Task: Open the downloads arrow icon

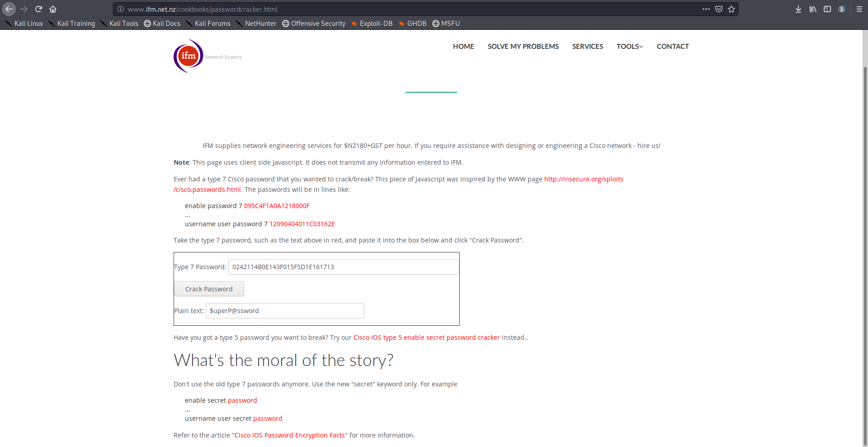Action: (x=798, y=9)
